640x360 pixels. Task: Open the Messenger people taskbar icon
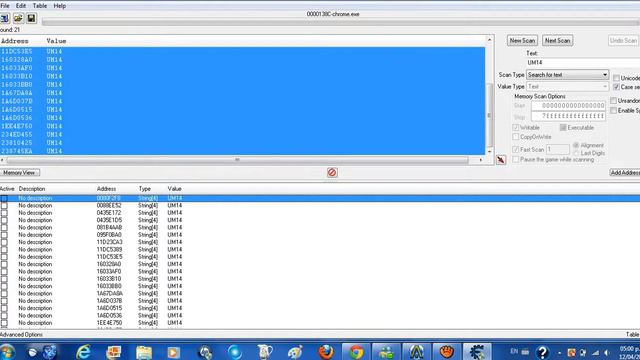[386, 351]
